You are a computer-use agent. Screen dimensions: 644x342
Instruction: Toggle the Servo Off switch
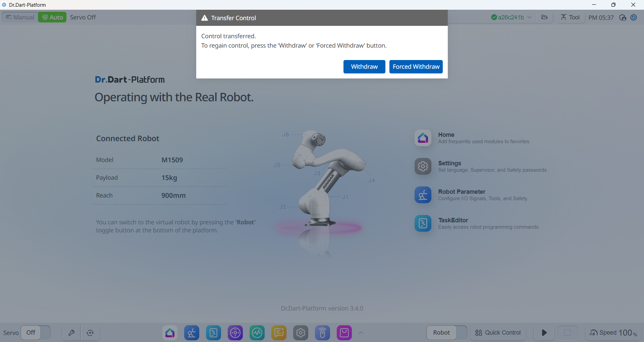coord(36,333)
